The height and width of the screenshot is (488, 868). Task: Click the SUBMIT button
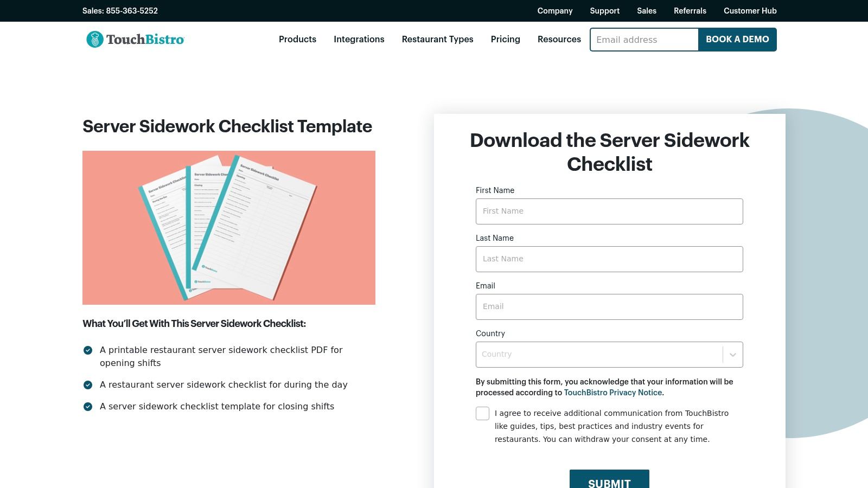(x=609, y=480)
